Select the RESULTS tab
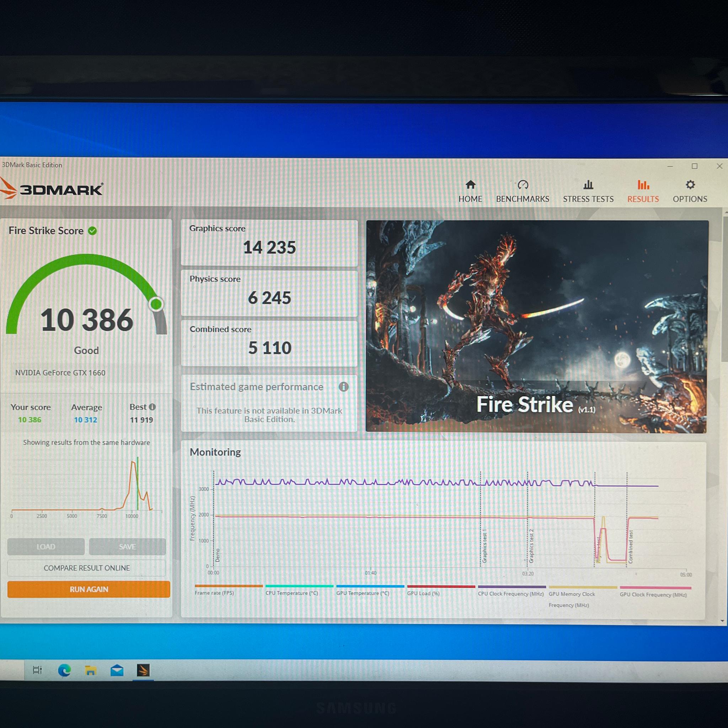Image resolution: width=728 pixels, height=728 pixels. [643, 192]
